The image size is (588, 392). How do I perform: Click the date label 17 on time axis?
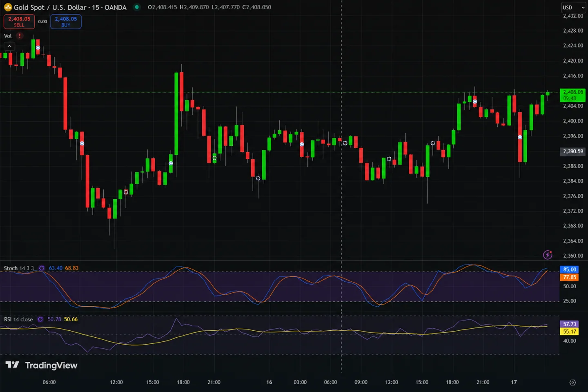coord(514,382)
